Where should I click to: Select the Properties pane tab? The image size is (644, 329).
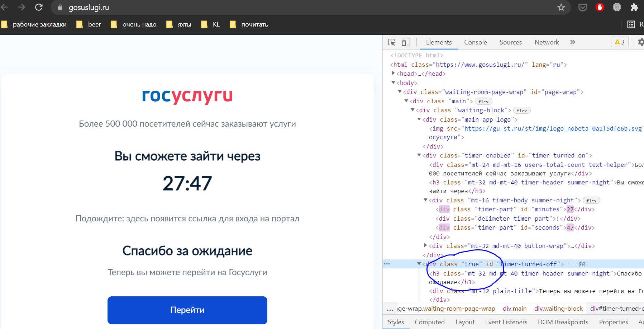614,322
